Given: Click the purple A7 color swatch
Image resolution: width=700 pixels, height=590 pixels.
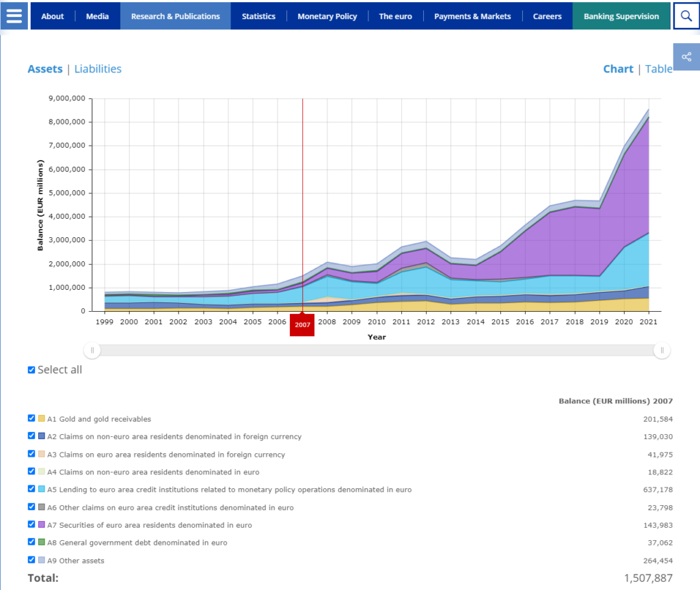Looking at the screenshot, I should tap(42, 524).
